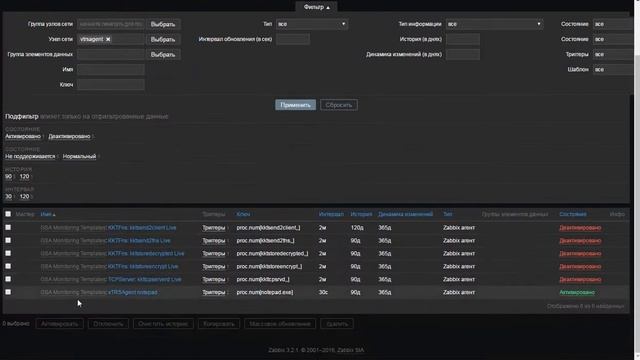
Task: Remove the vmagent host tag
Action: [x=108, y=39]
